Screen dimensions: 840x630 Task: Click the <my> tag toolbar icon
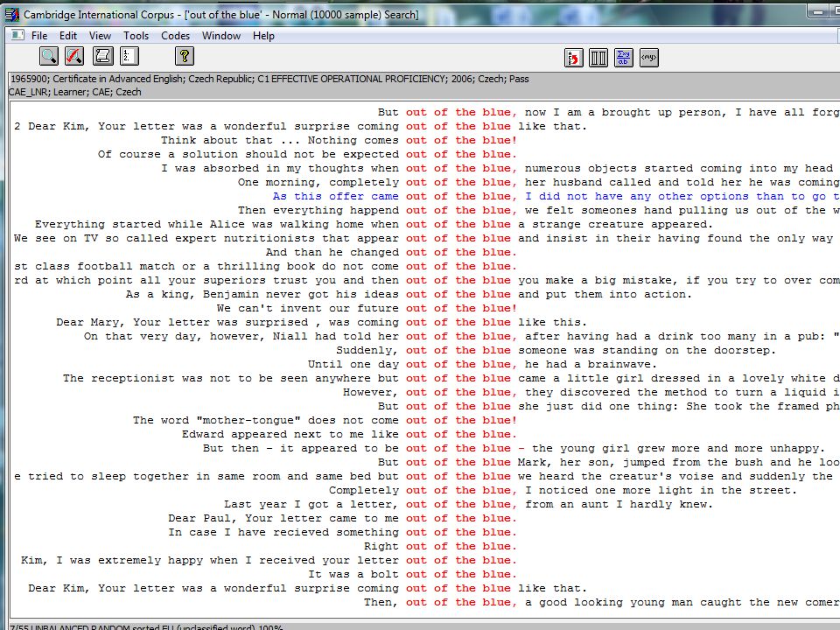(648, 58)
